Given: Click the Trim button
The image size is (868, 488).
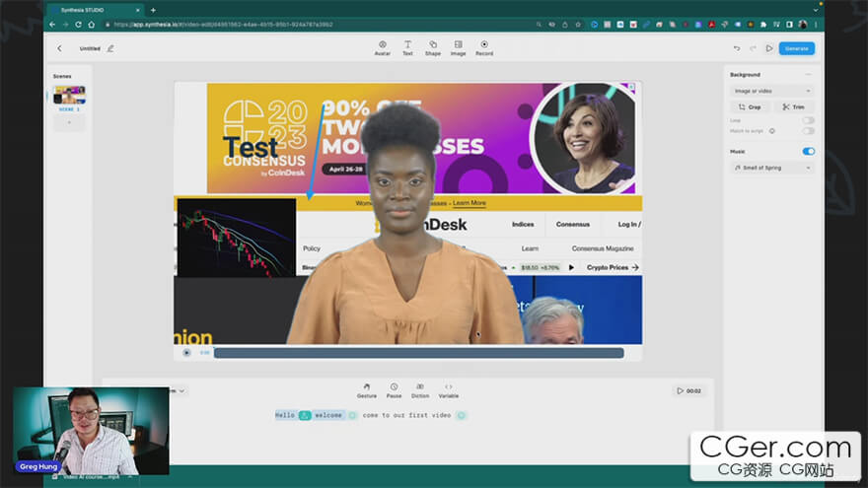Looking at the screenshot, I should coord(793,106).
